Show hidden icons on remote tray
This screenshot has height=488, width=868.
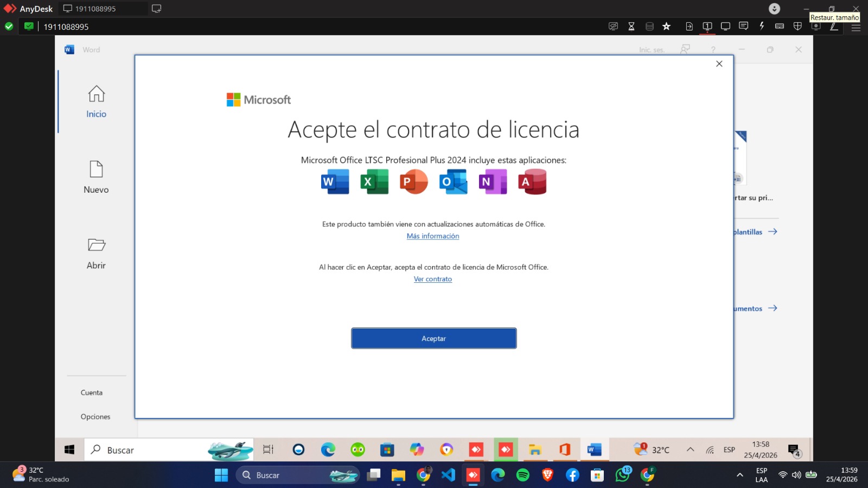(690, 450)
